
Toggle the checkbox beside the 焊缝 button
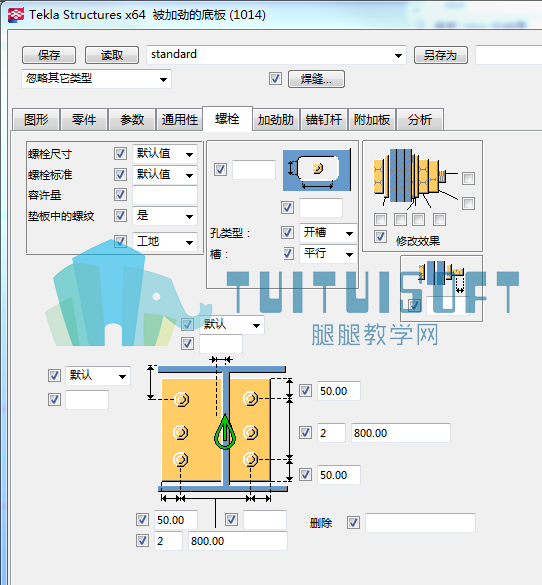(275, 79)
